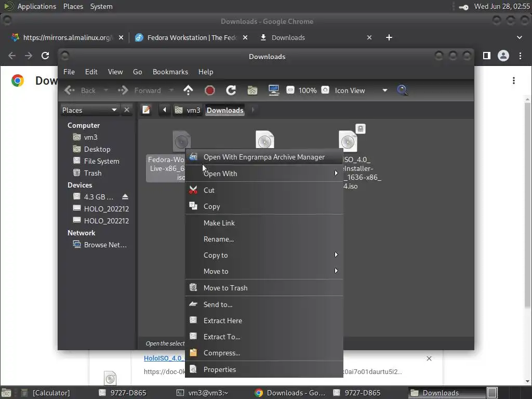Open Chrome three-dot menu
Viewport: 532px width, 399px height.
point(520,55)
